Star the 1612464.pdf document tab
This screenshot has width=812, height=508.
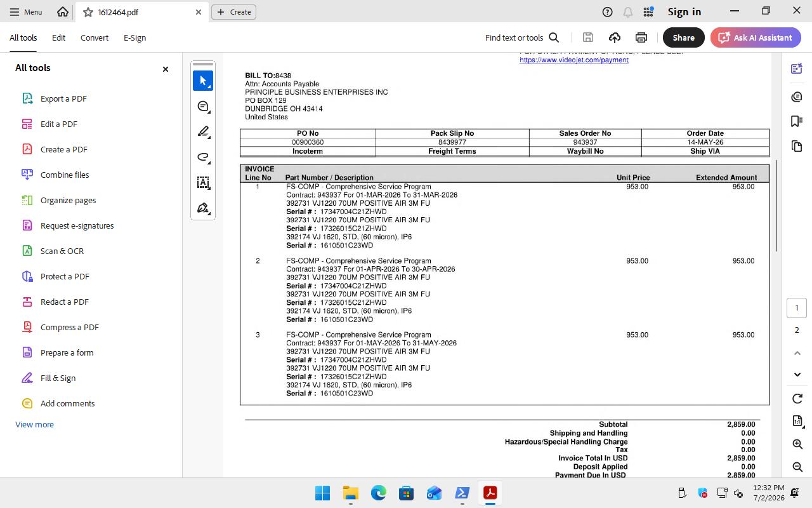tap(88, 12)
